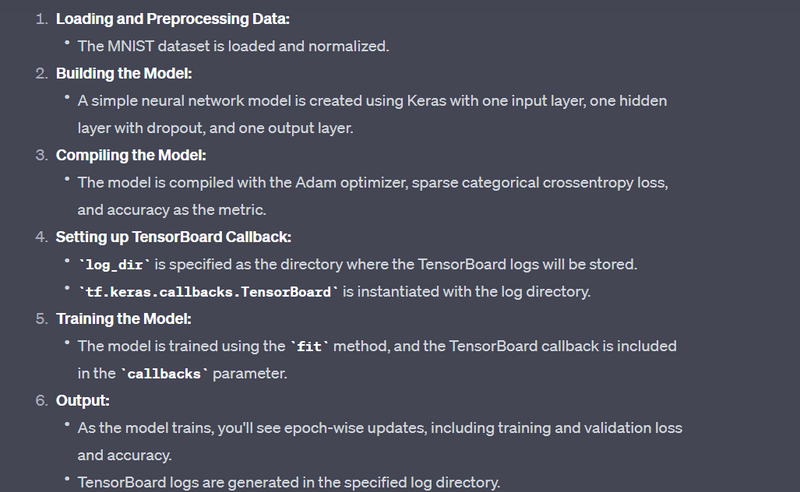Click the text mentioning the Adam optimizer

372,182
